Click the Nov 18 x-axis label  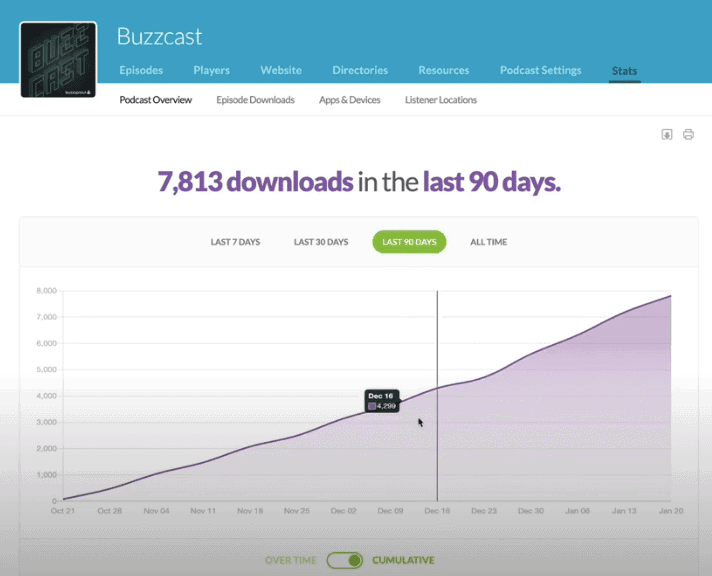(250, 511)
